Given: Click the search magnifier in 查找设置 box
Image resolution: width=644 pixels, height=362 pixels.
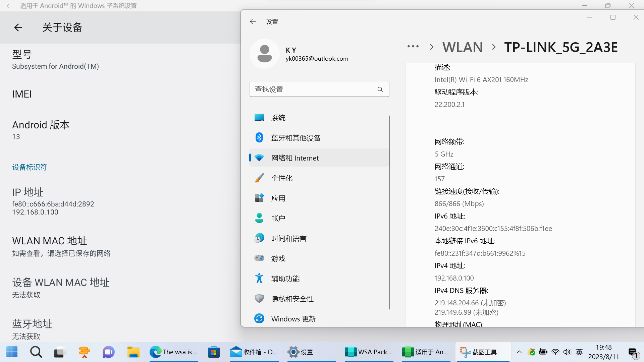Looking at the screenshot, I should click(x=380, y=89).
